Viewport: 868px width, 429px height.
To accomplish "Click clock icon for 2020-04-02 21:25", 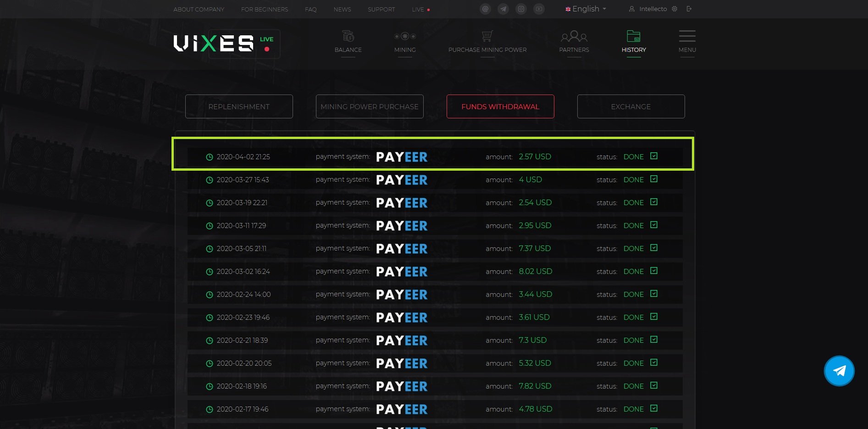I will pyautogui.click(x=210, y=157).
